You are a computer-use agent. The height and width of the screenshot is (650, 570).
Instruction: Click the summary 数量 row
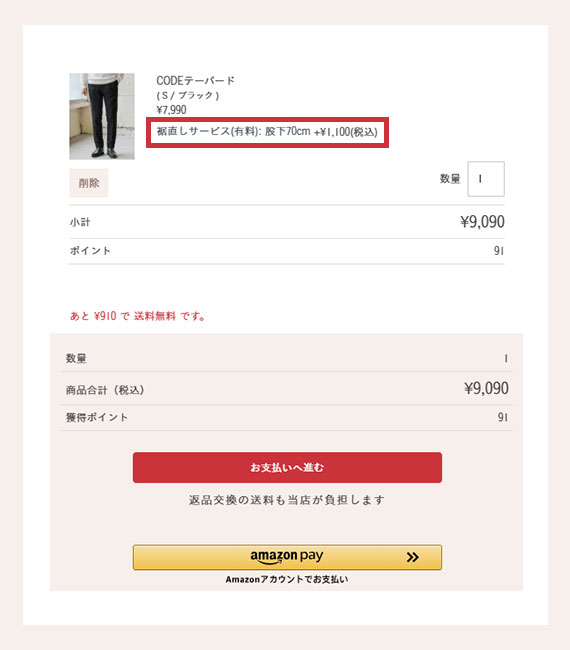[287, 358]
